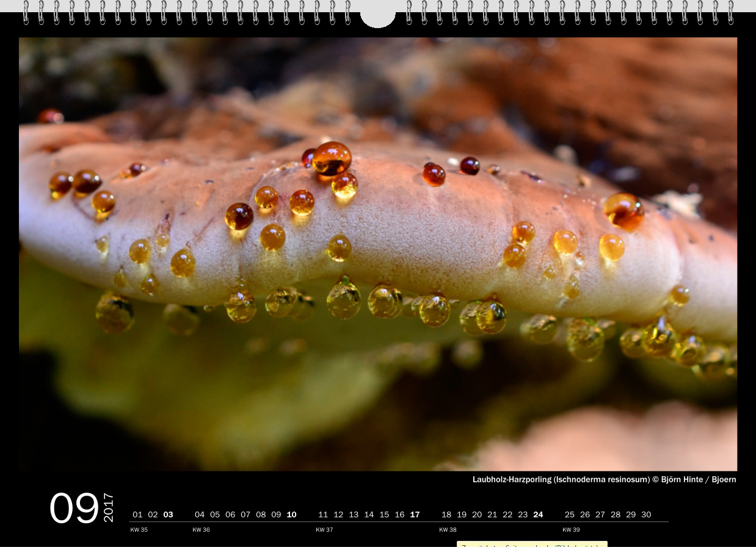Click the KW 39 week label
Image resolution: width=756 pixels, height=547 pixels.
[571, 530]
